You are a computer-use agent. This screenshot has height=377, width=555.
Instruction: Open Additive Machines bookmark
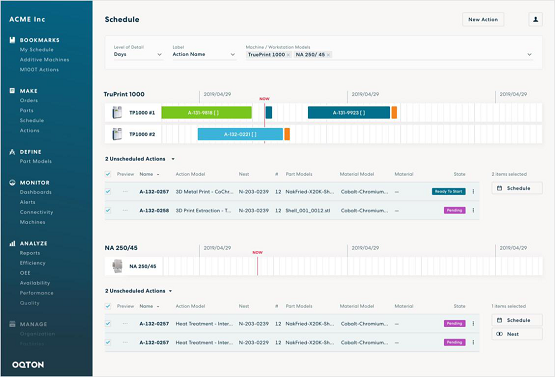tap(45, 60)
